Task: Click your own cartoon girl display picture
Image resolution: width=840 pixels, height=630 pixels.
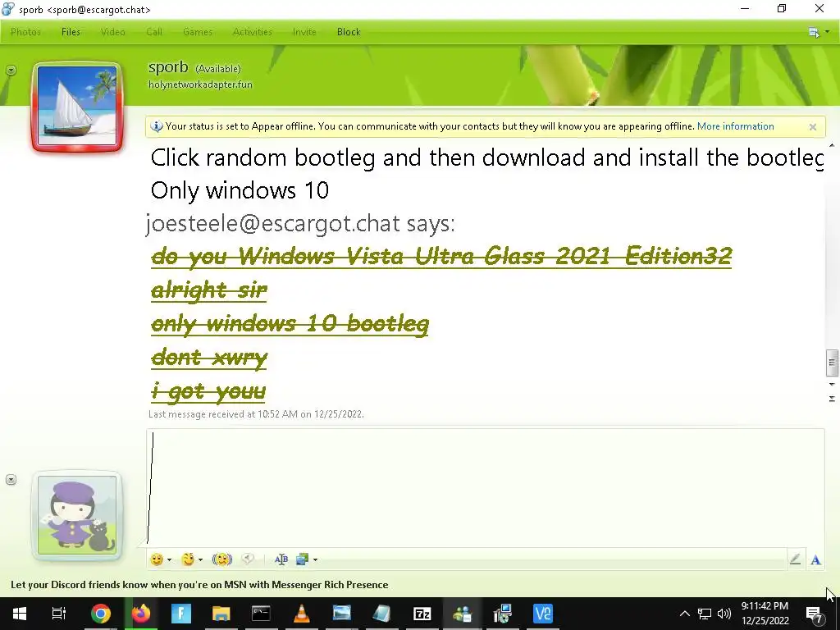Action: (x=77, y=515)
